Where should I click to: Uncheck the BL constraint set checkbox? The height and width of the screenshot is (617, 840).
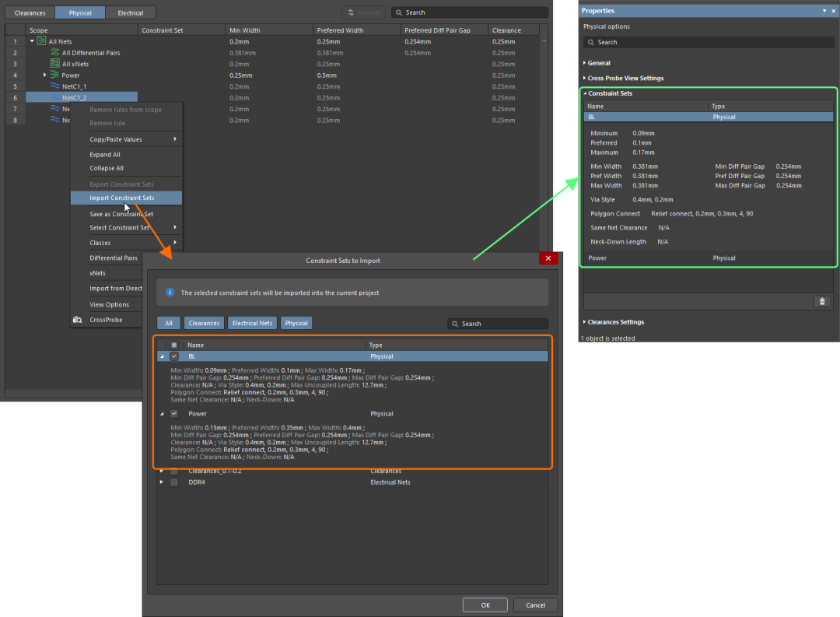pyautogui.click(x=174, y=356)
